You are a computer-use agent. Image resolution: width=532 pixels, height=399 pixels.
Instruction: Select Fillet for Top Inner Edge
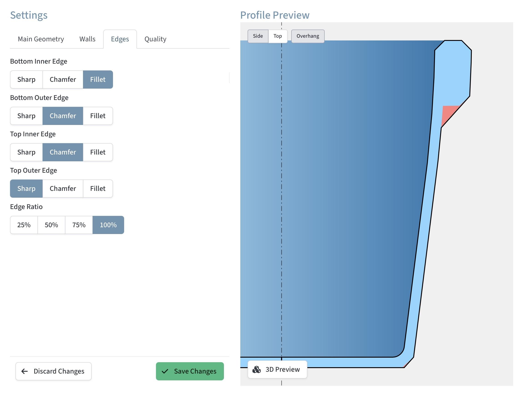point(98,152)
